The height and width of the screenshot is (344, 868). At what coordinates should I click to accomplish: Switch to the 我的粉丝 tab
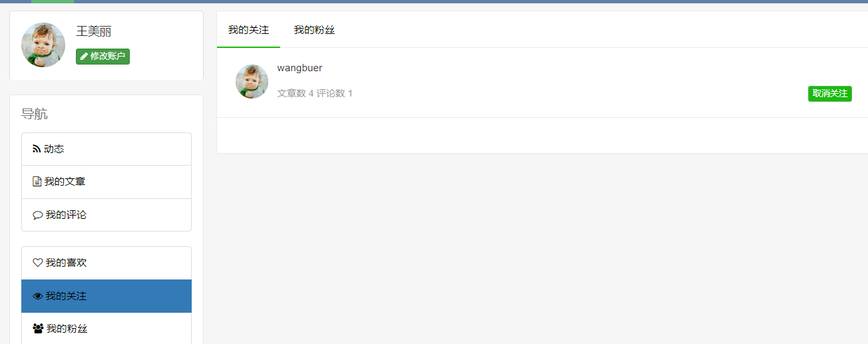[x=314, y=30]
